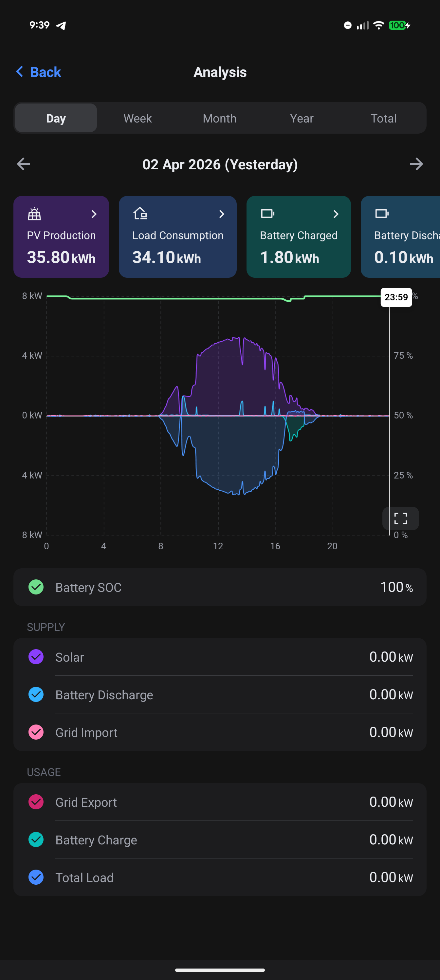Open fullscreen chart view icon
The image size is (440, 980).
pyautogui.click(x=400, y=518)
